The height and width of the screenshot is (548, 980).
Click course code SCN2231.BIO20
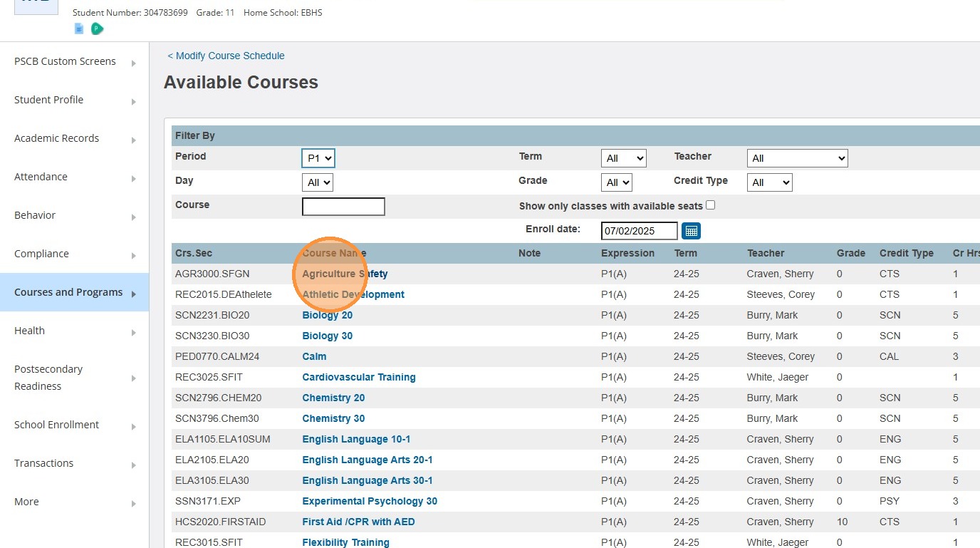click(212, 315)
